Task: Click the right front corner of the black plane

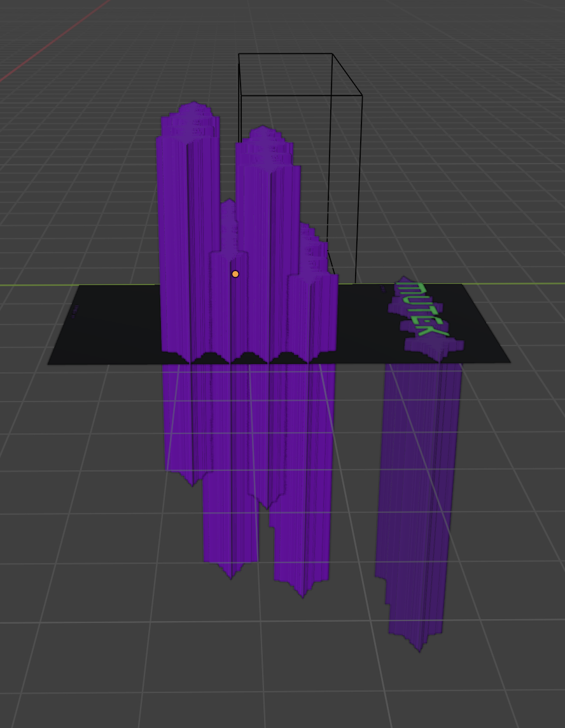Action: coord(509,362)
